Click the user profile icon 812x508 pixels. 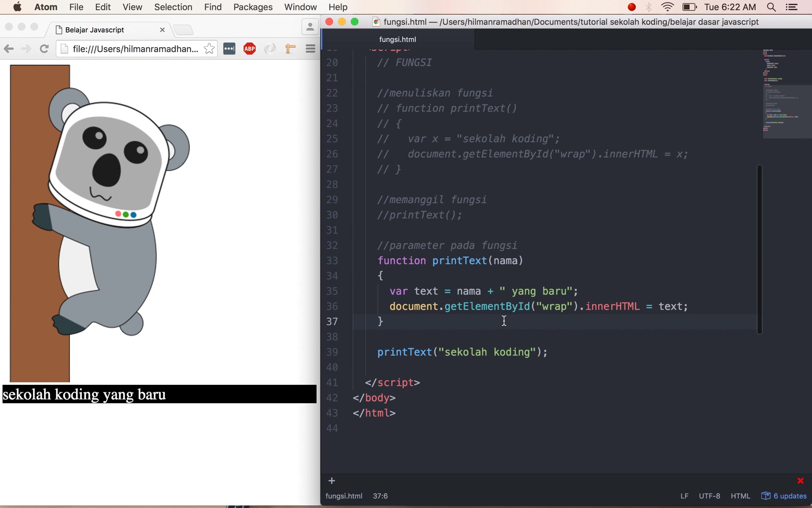tap(310, 27)
